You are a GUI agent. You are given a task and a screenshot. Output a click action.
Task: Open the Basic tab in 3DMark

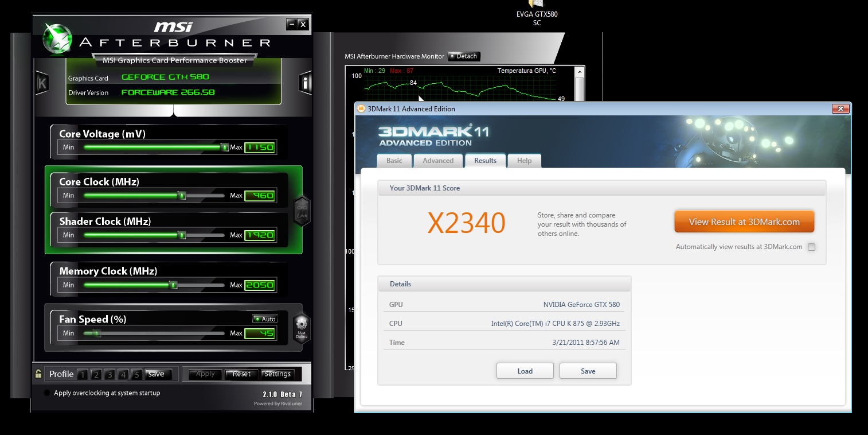(394, 161)
